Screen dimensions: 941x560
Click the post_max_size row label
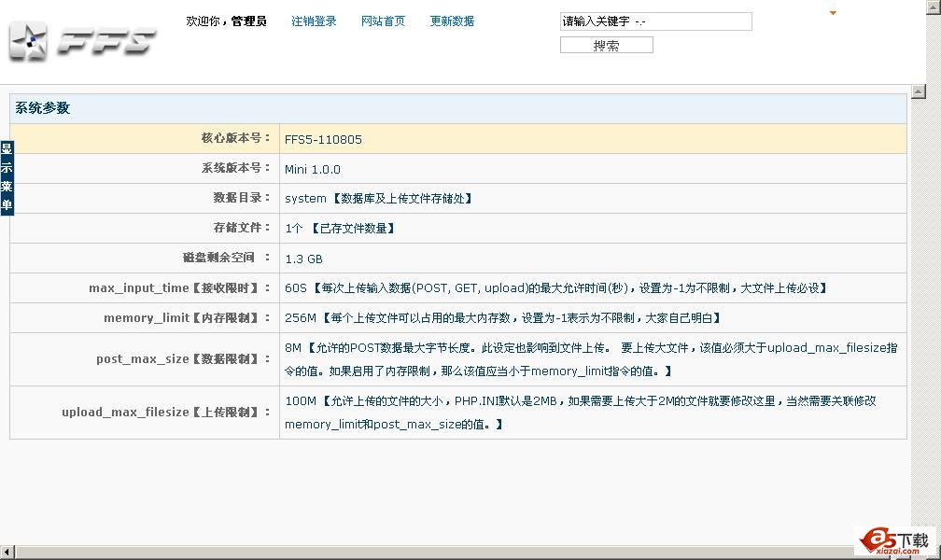pyautogui.click(x=183, y=359)
